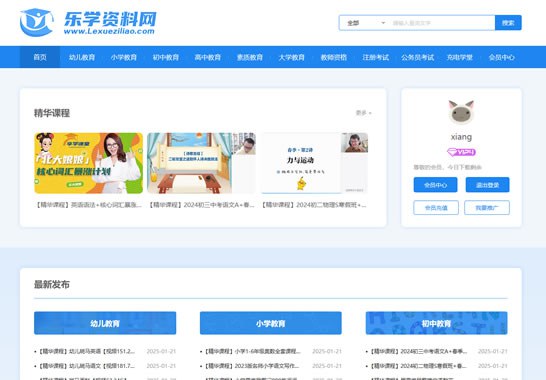Viewport: 546px width, 380px height.
Task: Click the search keyword input field
Action: [442, 23]
